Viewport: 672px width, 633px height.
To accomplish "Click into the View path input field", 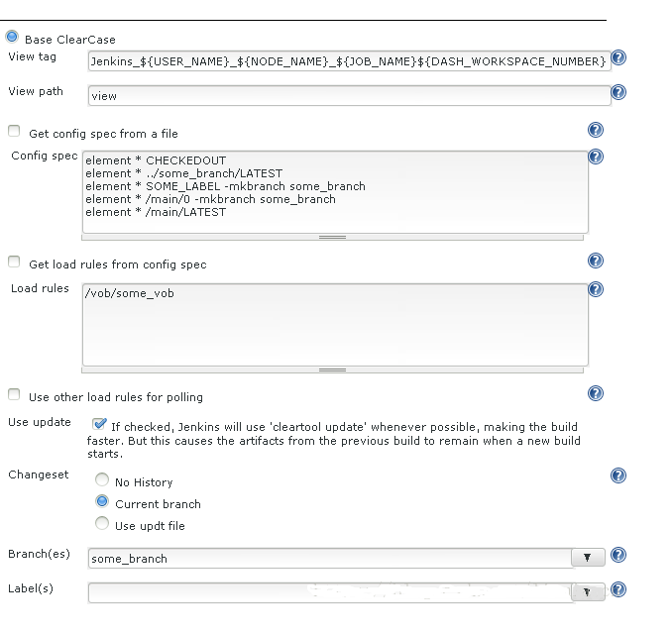I will tap(347, 96).
